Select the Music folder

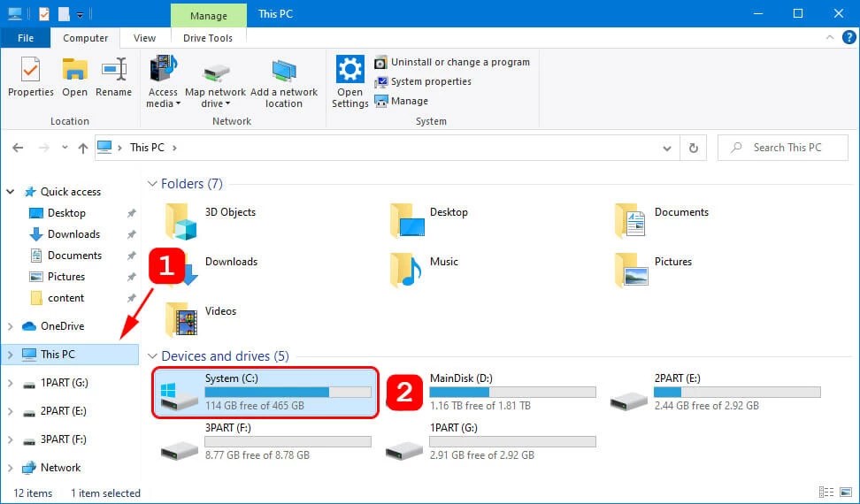pos(424,271)
